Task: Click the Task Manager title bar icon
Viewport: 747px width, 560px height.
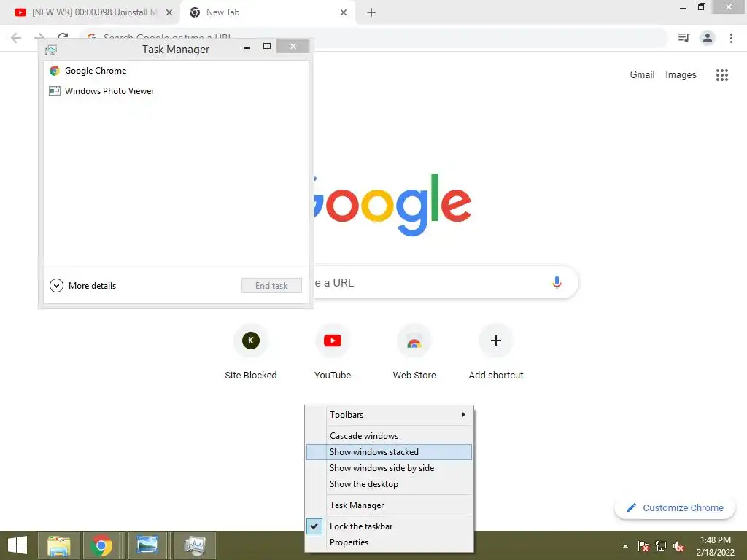Action: pyautogui.click(x=51, y=50)
